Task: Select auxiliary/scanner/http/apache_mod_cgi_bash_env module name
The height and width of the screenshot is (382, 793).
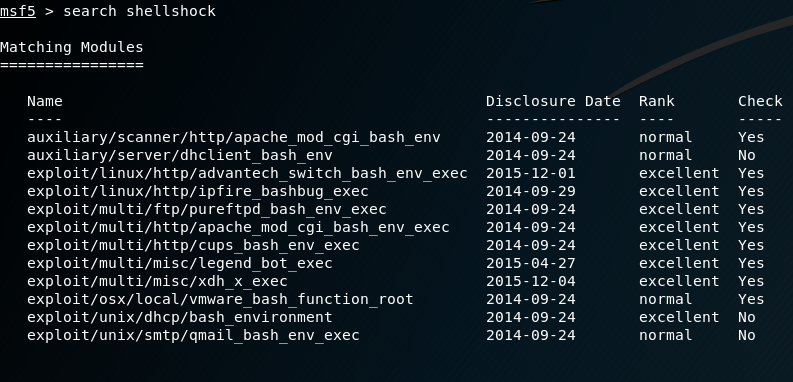Action: [x=234, y=137]
